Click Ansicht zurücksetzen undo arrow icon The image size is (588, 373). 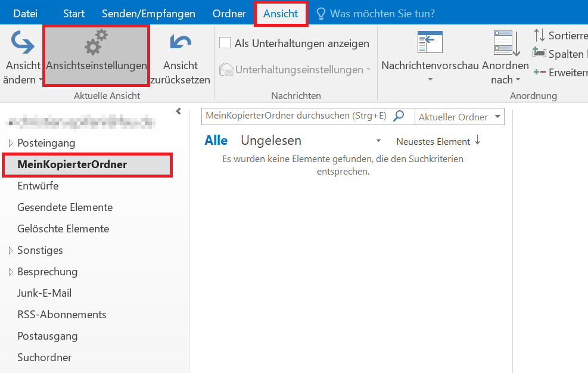(181, 43)
